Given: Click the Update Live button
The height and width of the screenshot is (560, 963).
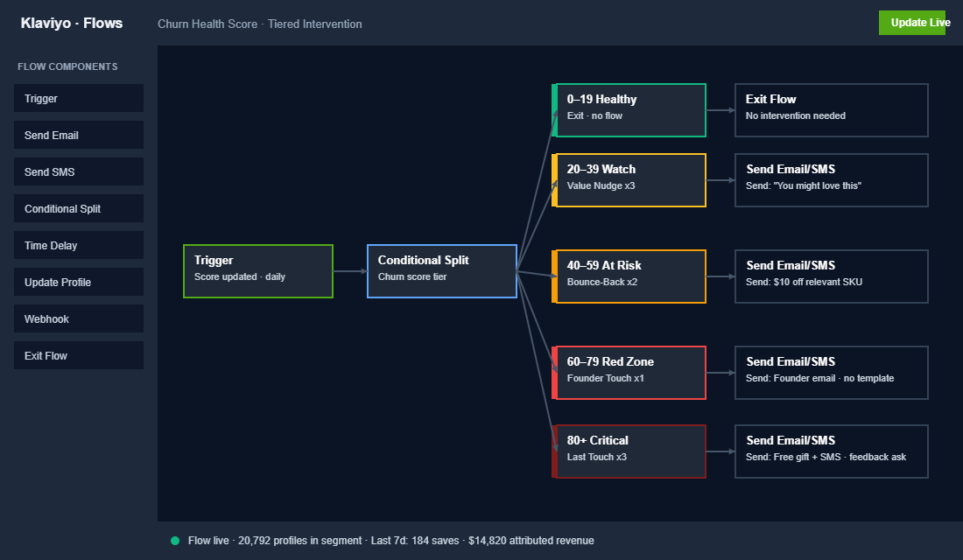Looking at the screenshot, I should pos(912,23).
